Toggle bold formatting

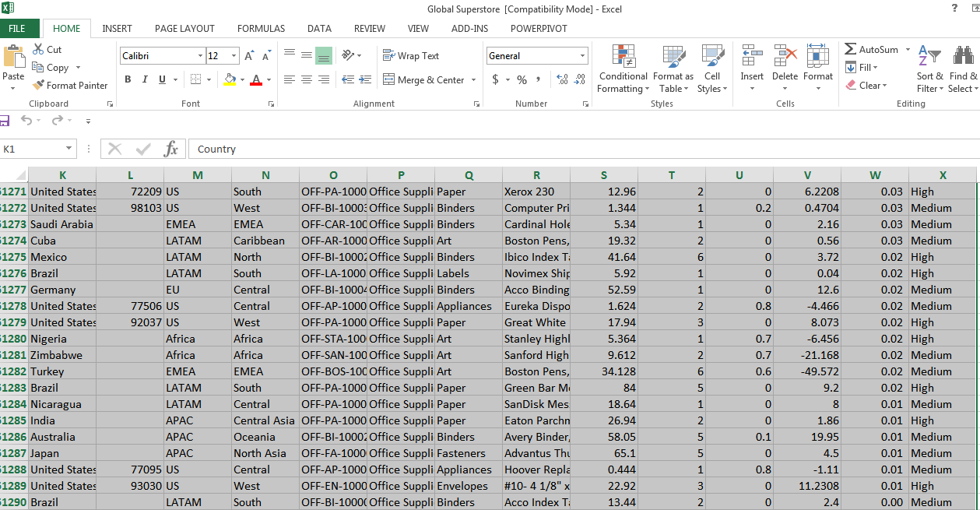pyautogui.click(x=128, y=79)
